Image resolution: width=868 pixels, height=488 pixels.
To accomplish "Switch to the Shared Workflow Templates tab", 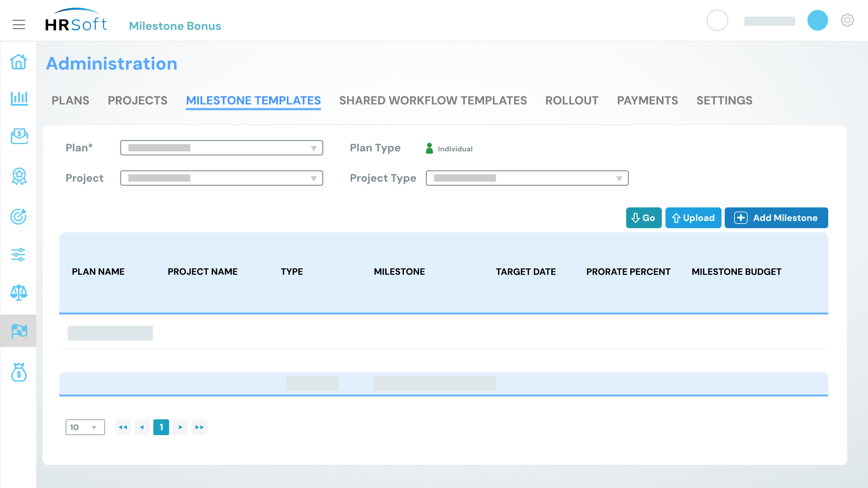I will click(x=433, y=100).
